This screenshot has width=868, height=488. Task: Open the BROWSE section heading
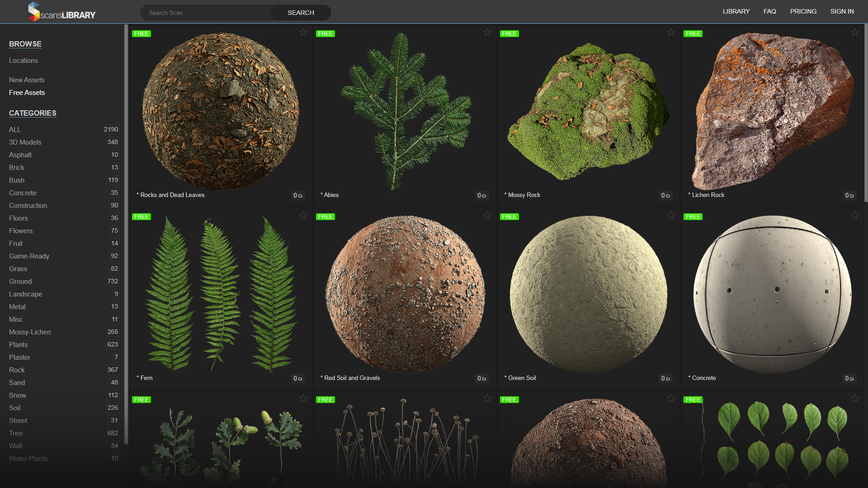[x=25, y=44]
